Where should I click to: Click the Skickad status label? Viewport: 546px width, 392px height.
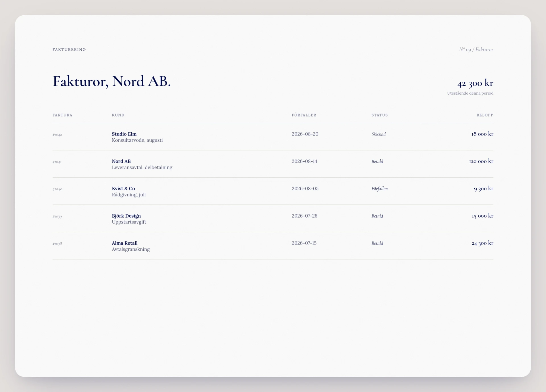(x=379, y=134)
